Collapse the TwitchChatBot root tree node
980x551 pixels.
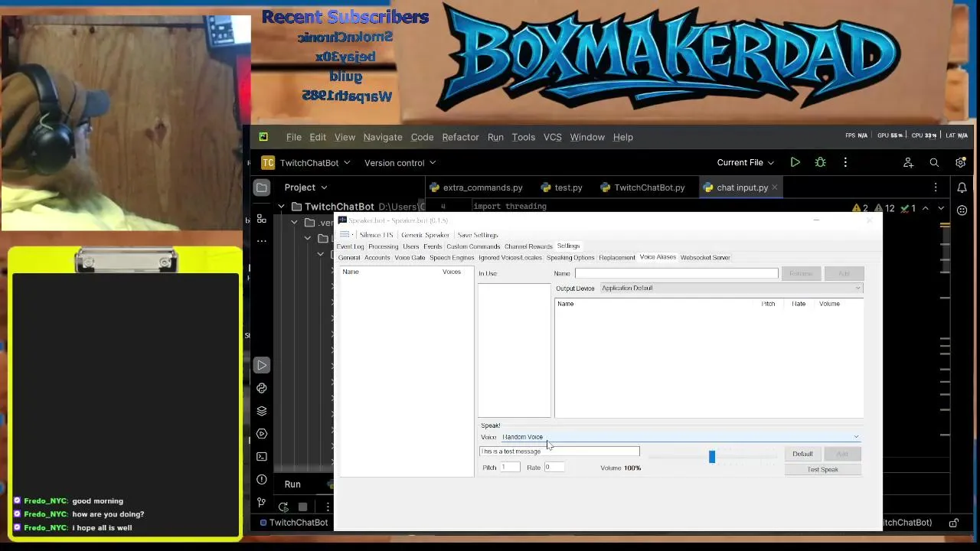coord(281,207)
